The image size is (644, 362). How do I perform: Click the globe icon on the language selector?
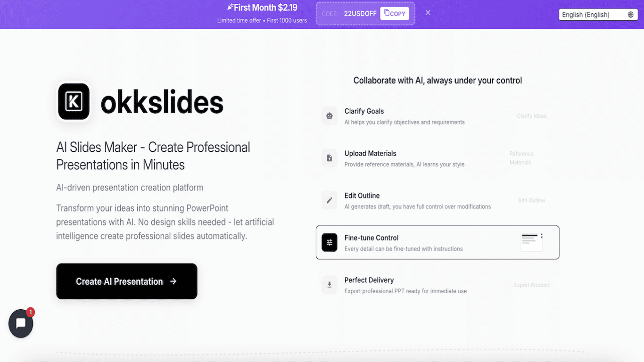(632, 15)
